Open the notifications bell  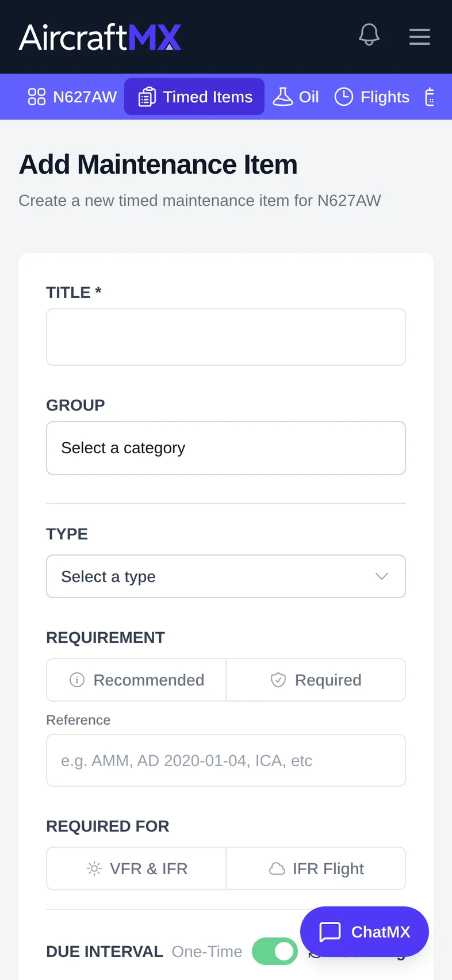(x=369, y=35)
